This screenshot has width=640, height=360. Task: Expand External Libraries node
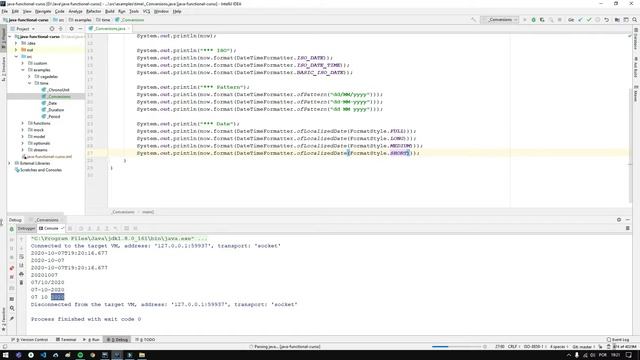pos(10,163)
